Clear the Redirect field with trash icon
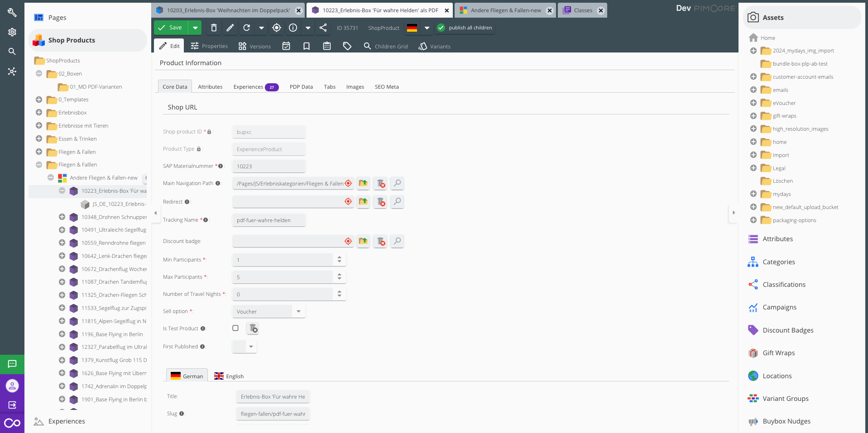868x433 pixels. pyautogui.click(x=381, y=202)
